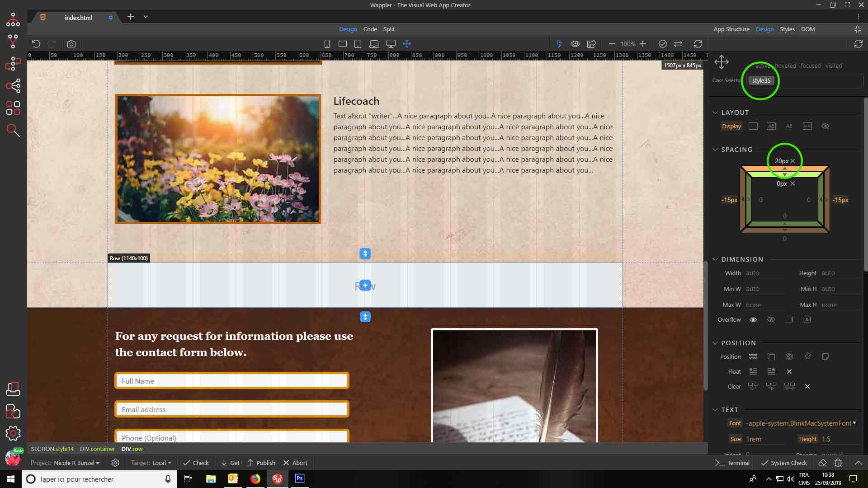
Task: Select the desktop monitor viewport icon
Action: (x=391, y=44)
